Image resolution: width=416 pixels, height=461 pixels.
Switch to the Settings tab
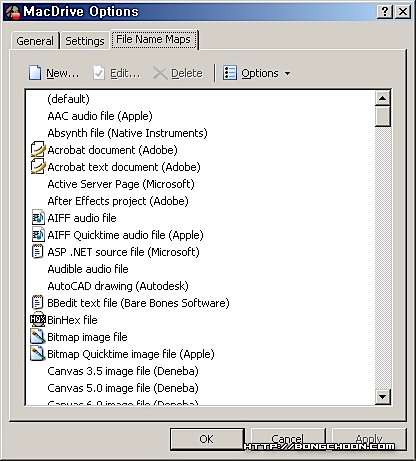click(x=85, y=41)
